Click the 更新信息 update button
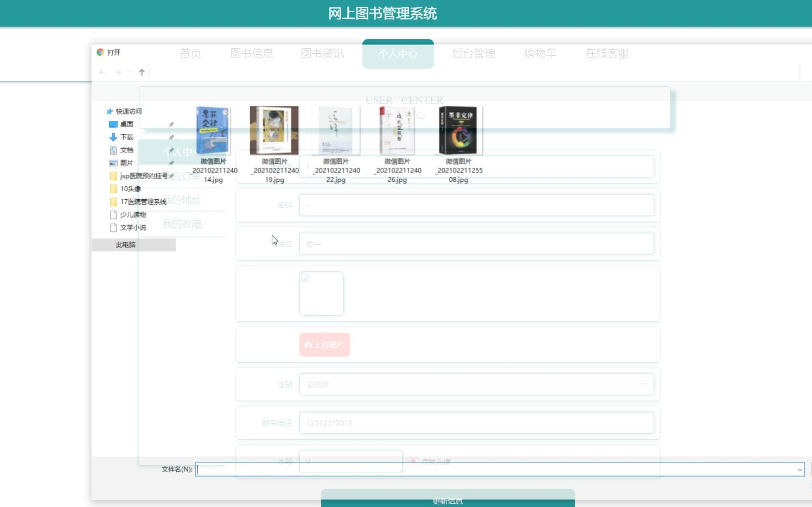812x507 pixels. 448,498
